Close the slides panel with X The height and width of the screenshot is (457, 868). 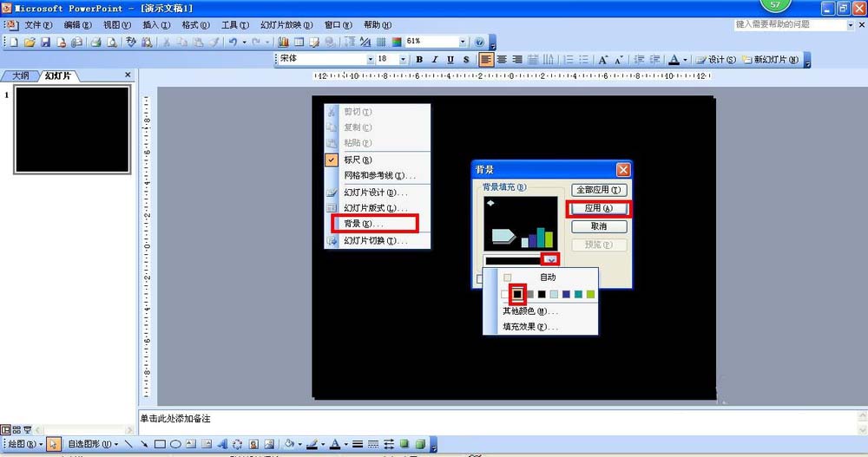tap(128, 75)
